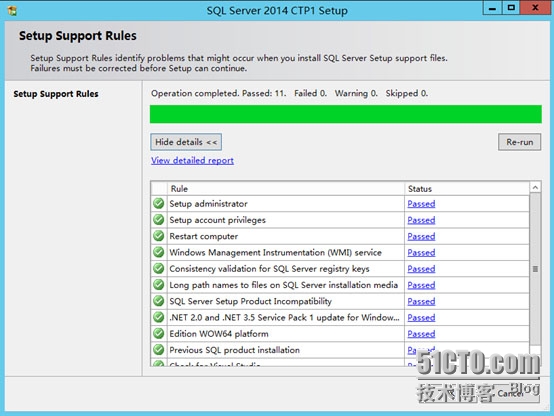The height and width of the screenshot is (416, 554).
Task: Click the rules list scroll up arrow
Action: pyautogui.click(x=535, y=188)
